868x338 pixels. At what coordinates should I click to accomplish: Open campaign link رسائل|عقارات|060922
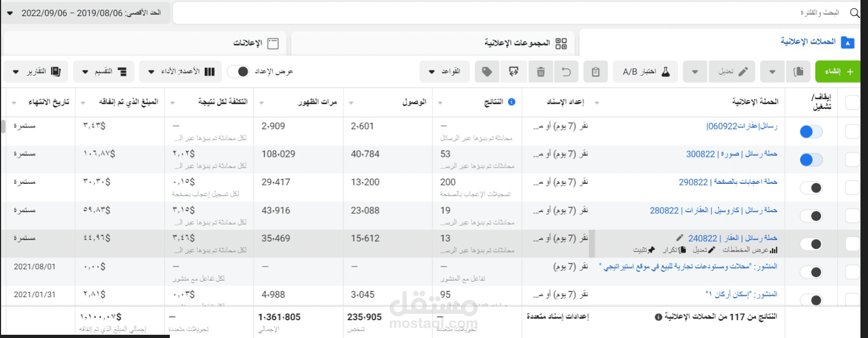coord(742,126)
